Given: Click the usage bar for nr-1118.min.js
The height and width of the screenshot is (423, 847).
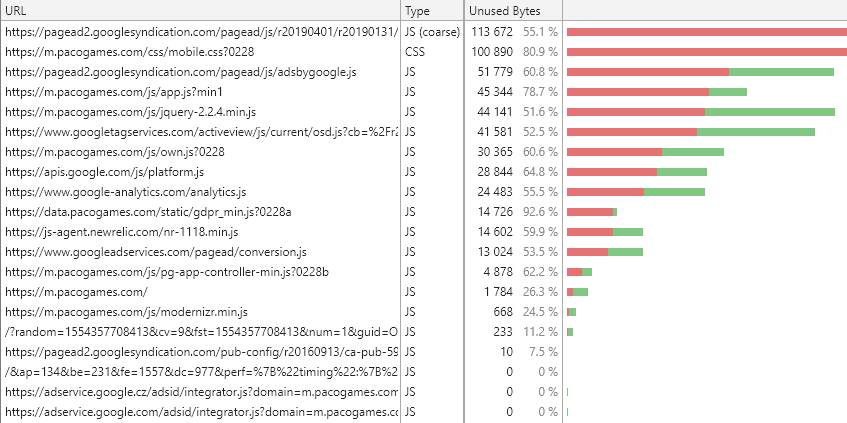Looking at the screenshot, I should pos(604,232).
